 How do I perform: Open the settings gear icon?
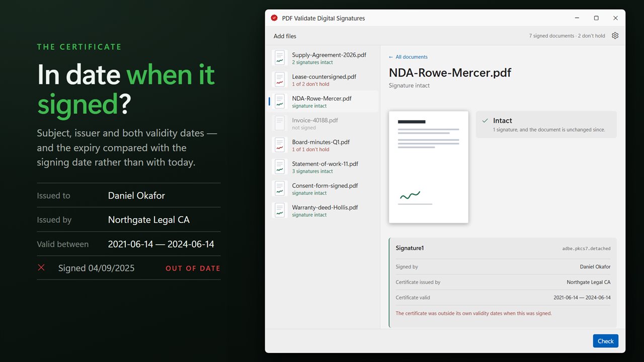point(615,36)
